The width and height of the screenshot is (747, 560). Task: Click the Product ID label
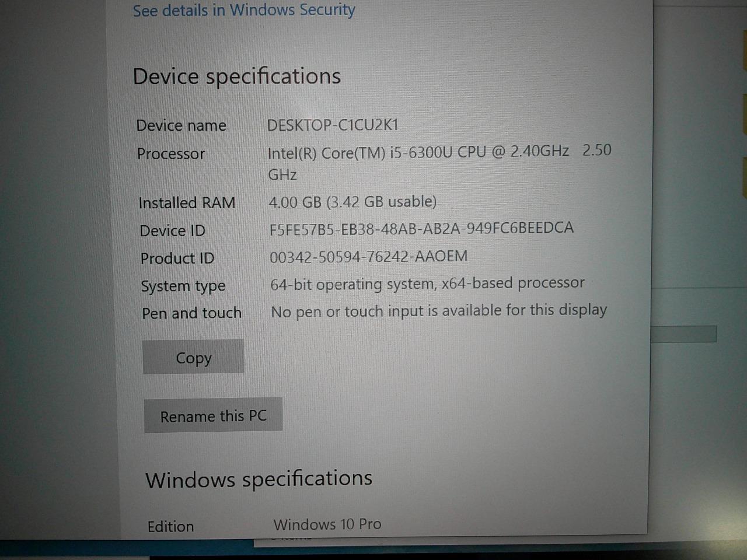point(177,258)
